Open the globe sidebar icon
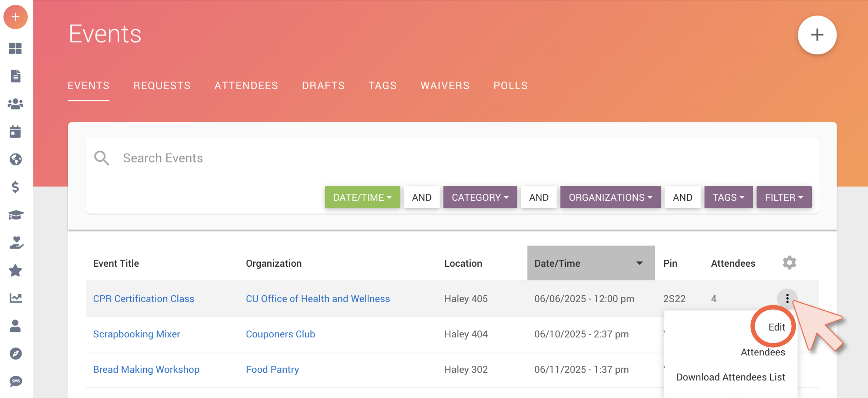868x398 pixels. coord(16,159)
